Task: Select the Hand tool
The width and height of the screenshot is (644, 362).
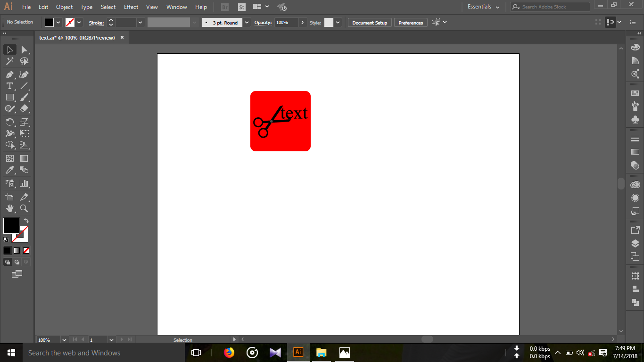Action: click(9, 208)
